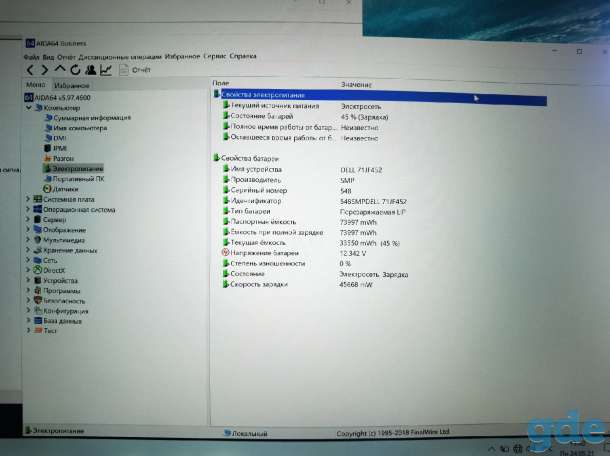Viewport: 610px width, 456px height.
Task: Click the Отчёт report button in the toolbar
Action: (135, 70)
